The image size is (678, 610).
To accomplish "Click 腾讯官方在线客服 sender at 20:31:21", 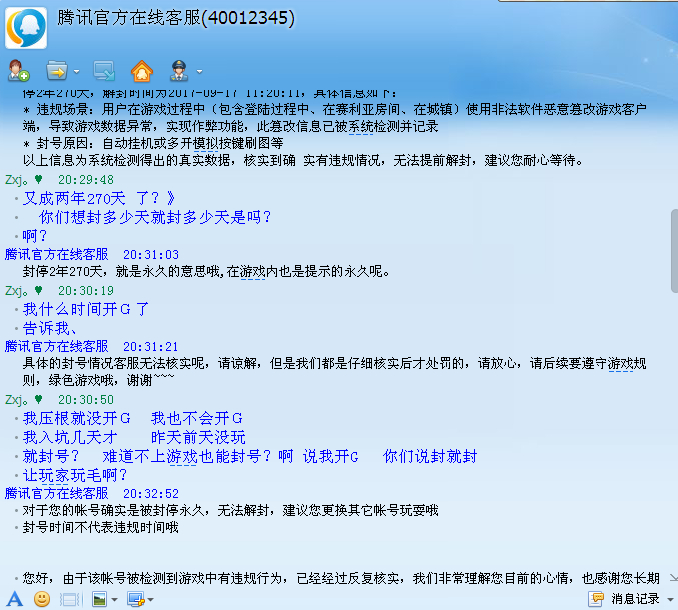I will [x=57, y=346].
